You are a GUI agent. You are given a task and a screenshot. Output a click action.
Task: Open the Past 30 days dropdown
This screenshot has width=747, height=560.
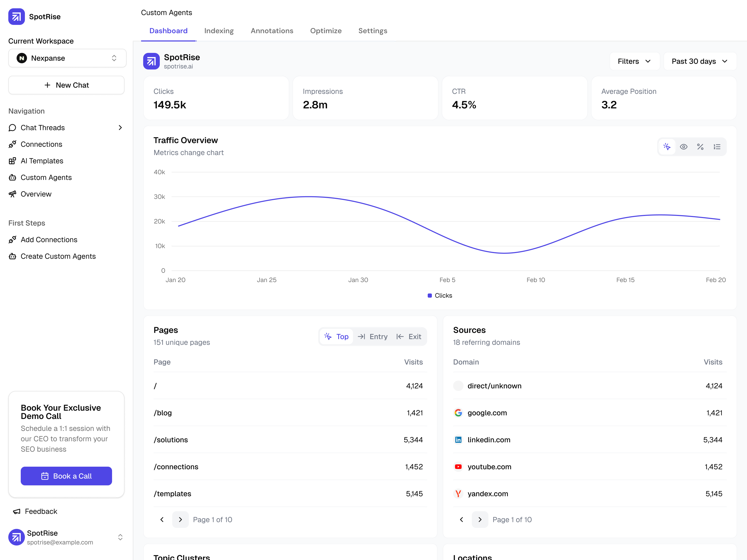(x=700, y=61)
